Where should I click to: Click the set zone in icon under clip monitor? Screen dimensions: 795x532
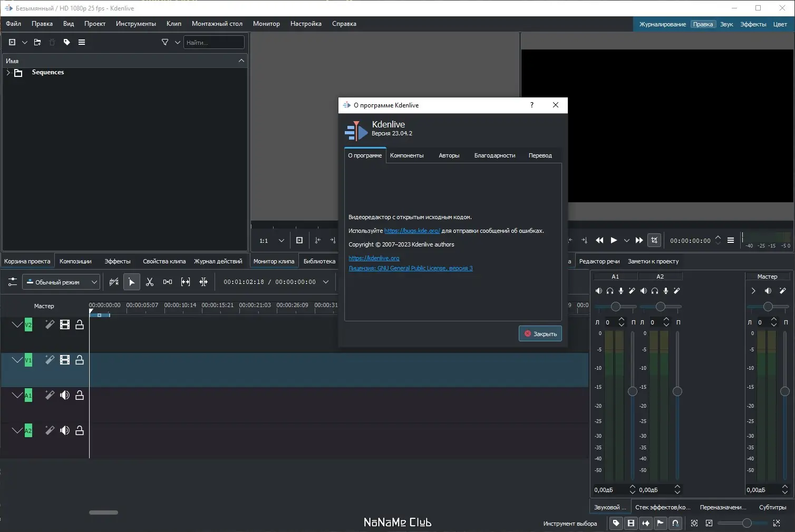318,240
